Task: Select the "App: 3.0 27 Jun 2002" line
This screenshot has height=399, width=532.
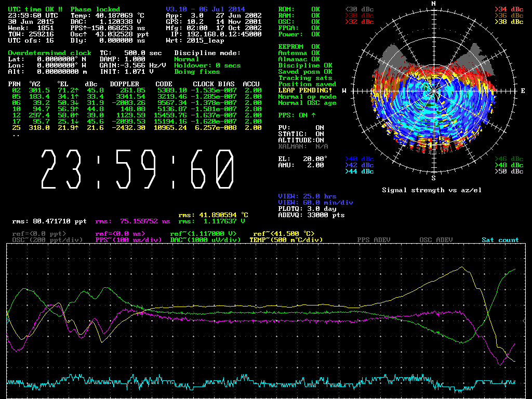Action: pos(214,16)
